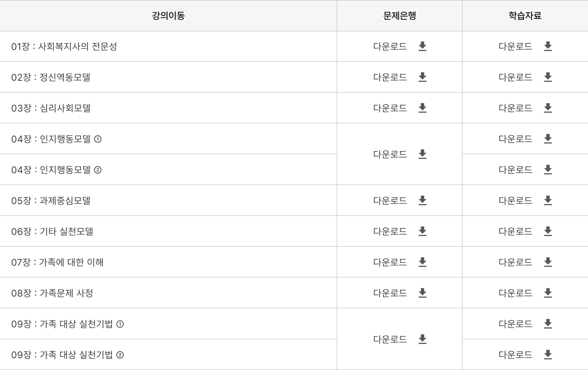Go to lecture 02장 : 정신역동모델
588x370 pixels.
[x=51, y=77]
